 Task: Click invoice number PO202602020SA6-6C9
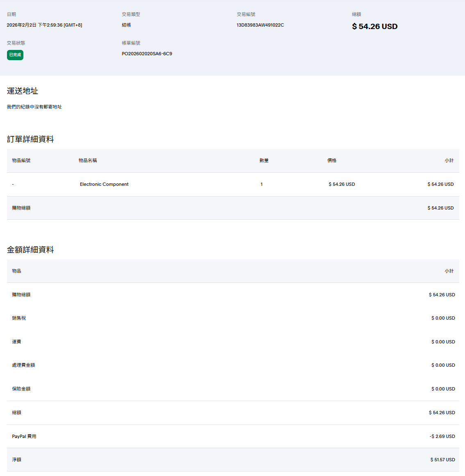(x=147, y=54)
